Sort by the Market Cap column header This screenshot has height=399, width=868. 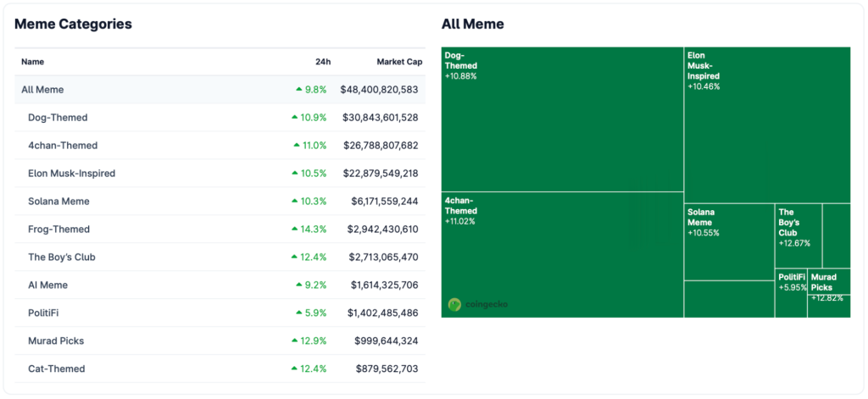[x=398, y=62]
